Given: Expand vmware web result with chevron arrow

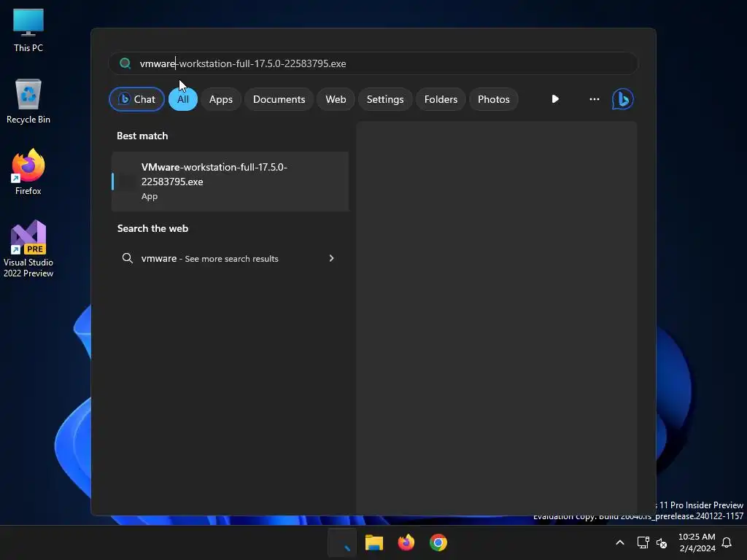Looking at the screenshot, I should tap(332, 258).
